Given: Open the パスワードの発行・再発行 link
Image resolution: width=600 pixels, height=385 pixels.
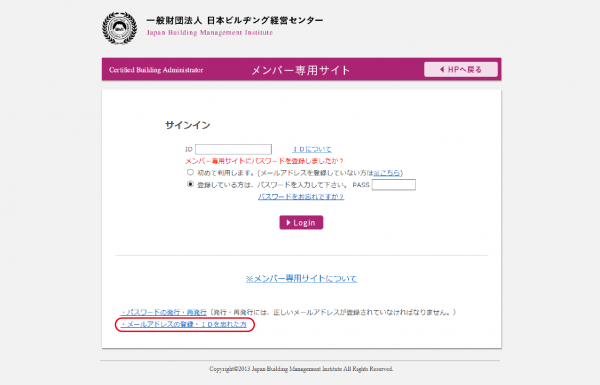Looking at the screenshot, I should pyautogui.click(x=163, y=312).
